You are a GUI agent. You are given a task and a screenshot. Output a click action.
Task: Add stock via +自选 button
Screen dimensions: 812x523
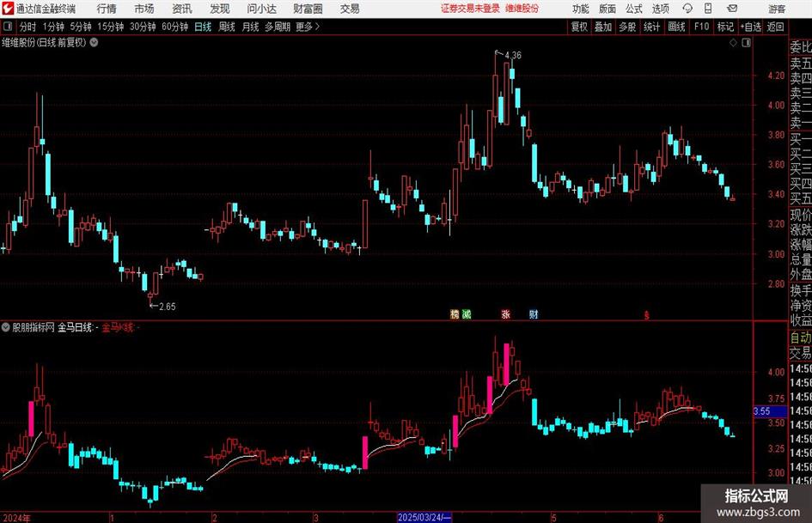click(751, 27)
